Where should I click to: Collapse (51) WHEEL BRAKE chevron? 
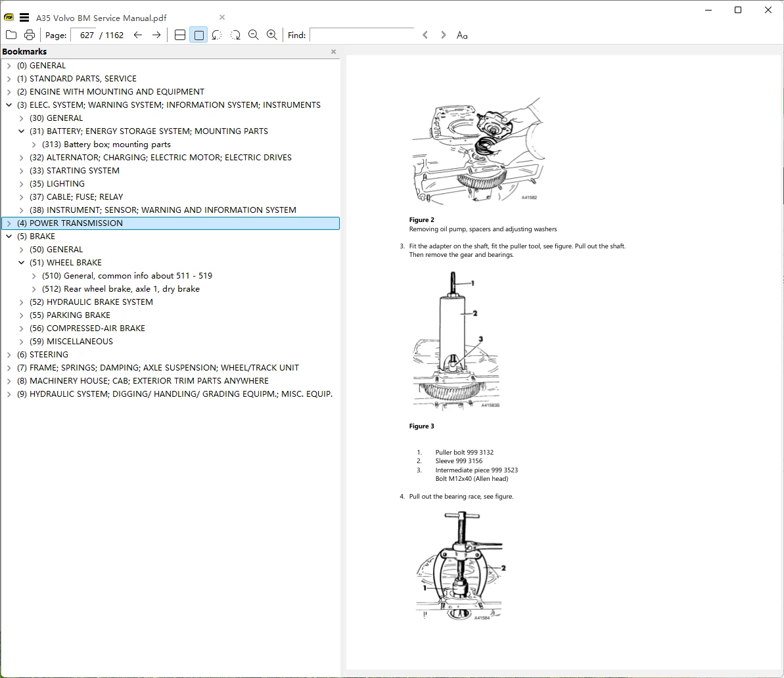(x=22, y=263)
